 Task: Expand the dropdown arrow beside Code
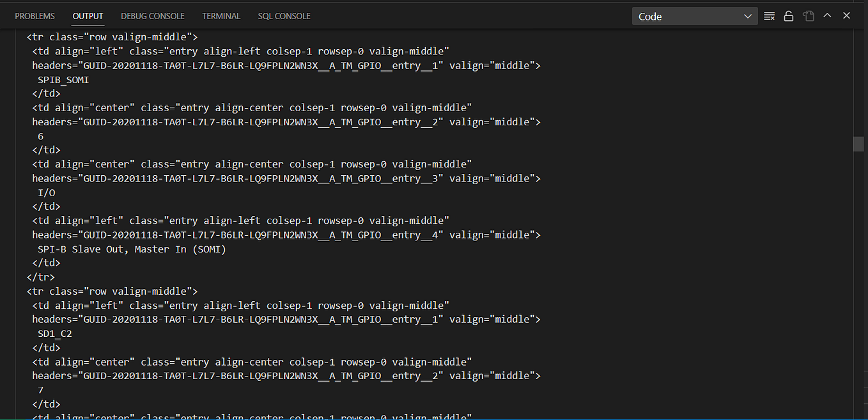[747, 16]
